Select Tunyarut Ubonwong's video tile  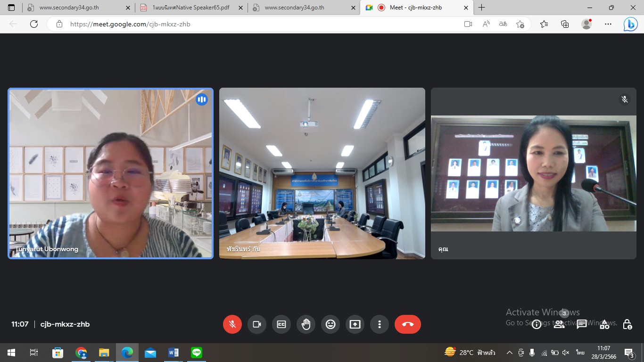pyautogui.click(x=110, y=173)
